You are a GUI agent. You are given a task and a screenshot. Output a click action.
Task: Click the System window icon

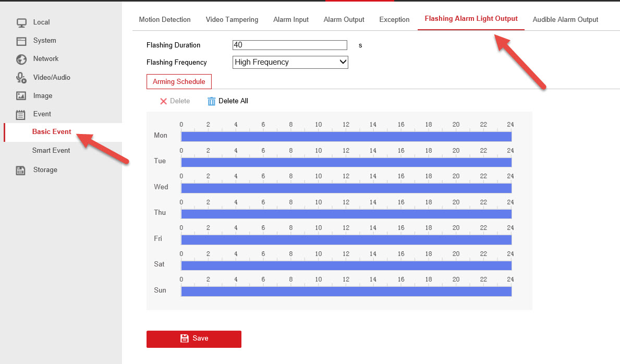coord(21,41)
